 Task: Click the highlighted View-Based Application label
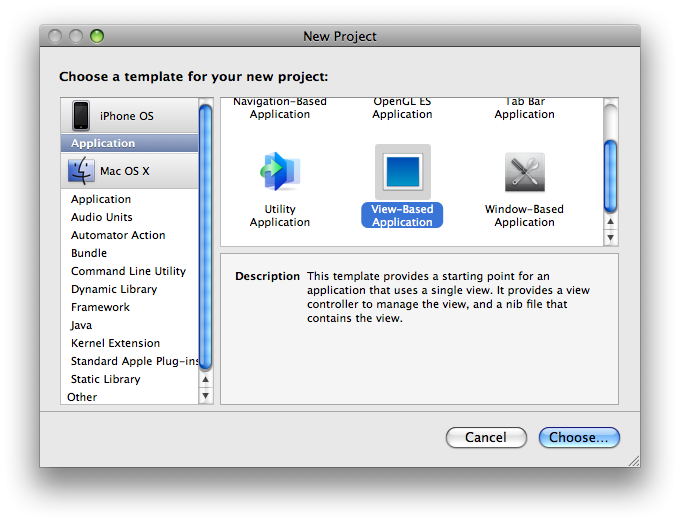pos(402,215)
